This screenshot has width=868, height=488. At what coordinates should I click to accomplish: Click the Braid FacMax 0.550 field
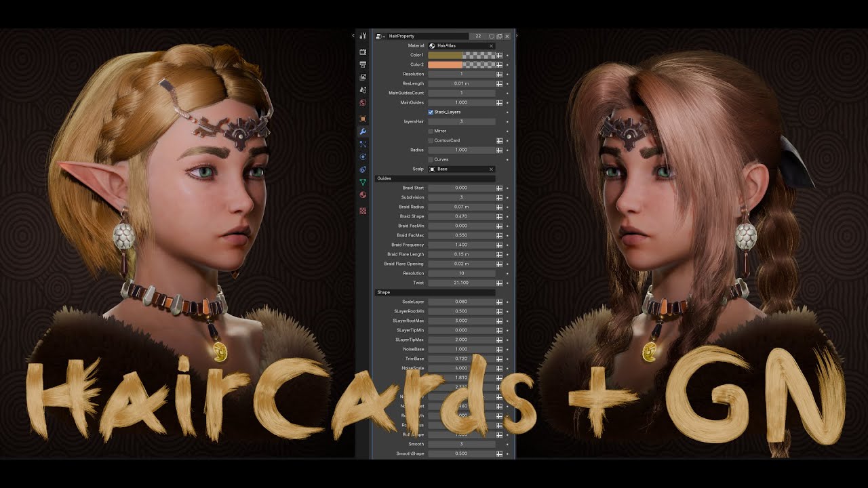tap(462, 235)
